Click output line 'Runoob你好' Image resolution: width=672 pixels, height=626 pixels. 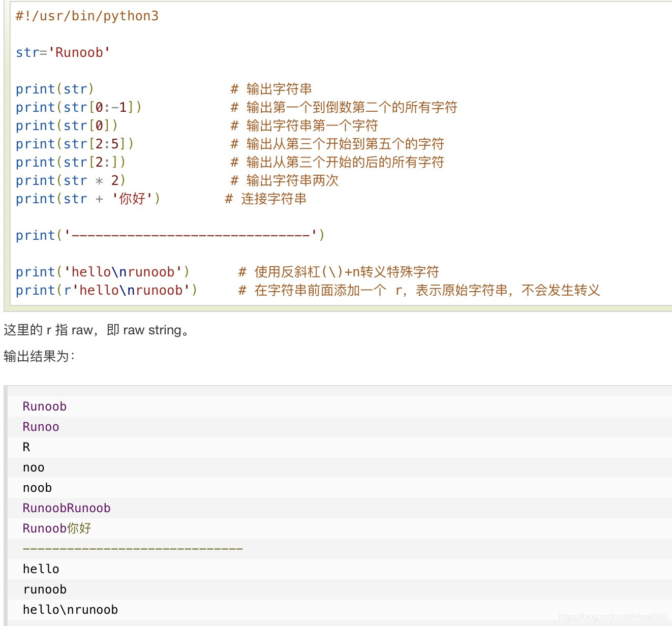coord(57,528)
